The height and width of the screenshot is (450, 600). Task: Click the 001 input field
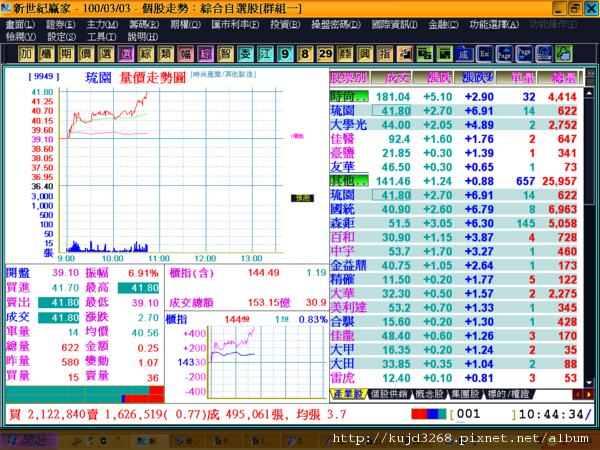[x=483, y=414]
